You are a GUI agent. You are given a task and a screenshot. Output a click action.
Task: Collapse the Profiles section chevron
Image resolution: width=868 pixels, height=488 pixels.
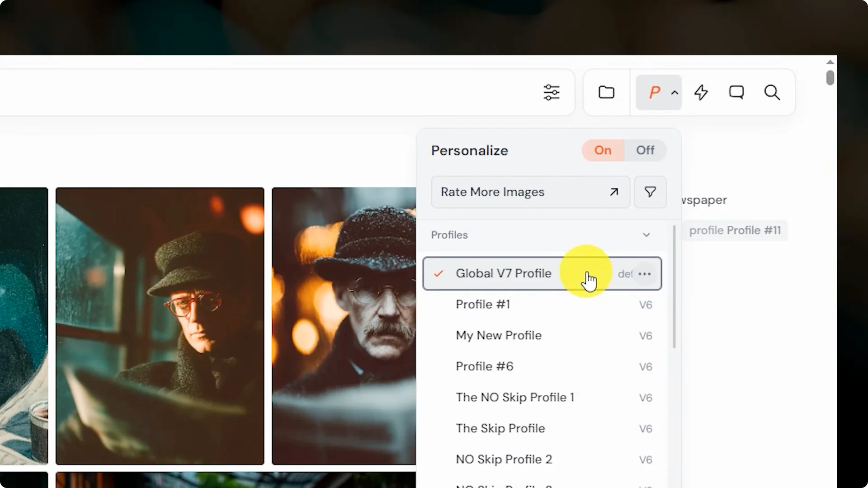tap(646, 235)
